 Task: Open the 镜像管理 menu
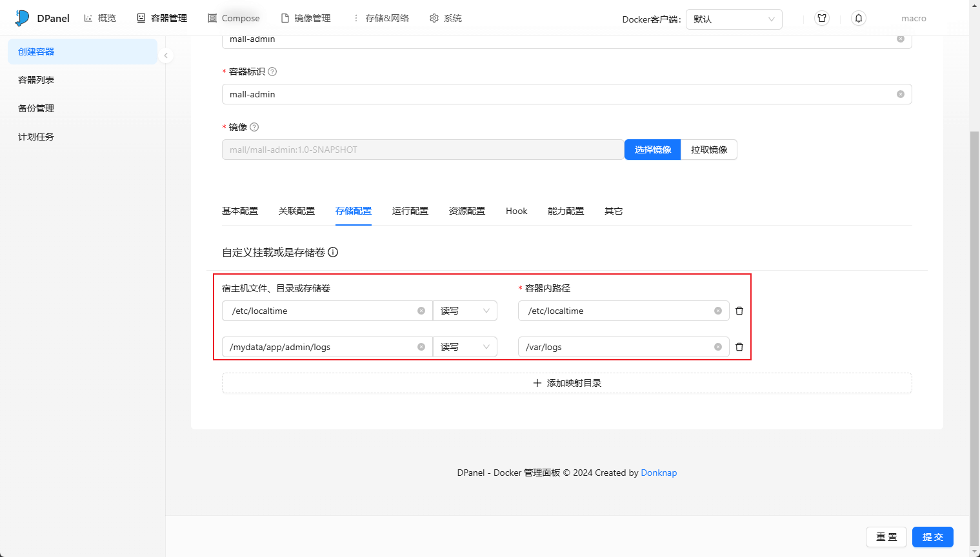306,18
